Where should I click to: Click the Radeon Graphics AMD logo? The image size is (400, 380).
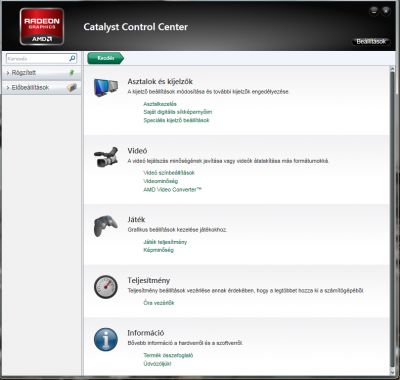[42, 27]
